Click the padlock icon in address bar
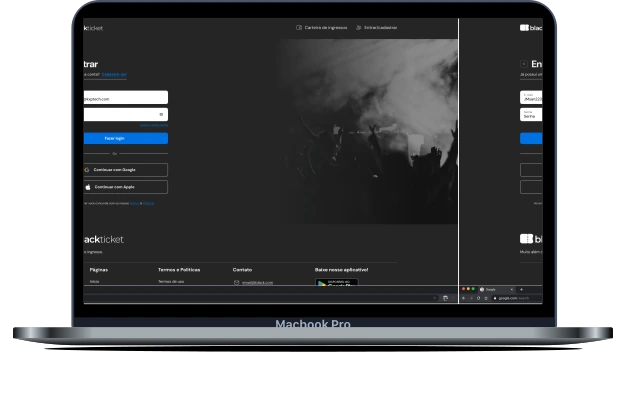 pyautogui.click(x=495, y=298)
